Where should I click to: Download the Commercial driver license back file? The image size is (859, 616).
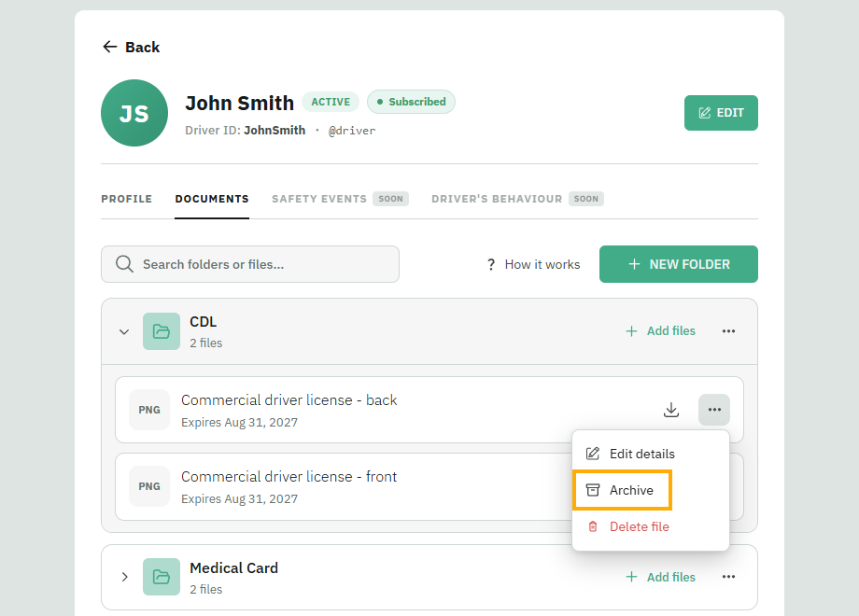click(x=671, y=410)
